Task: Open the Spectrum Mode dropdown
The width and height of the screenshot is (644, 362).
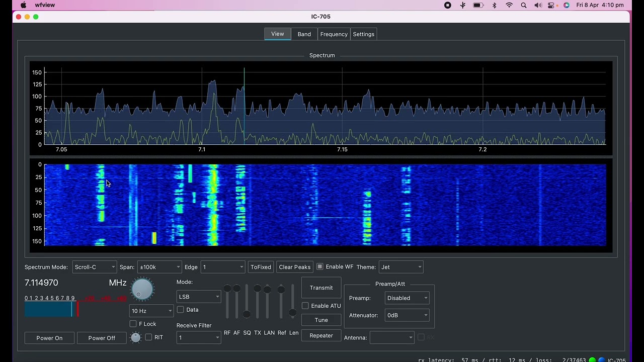Action: 95,267
